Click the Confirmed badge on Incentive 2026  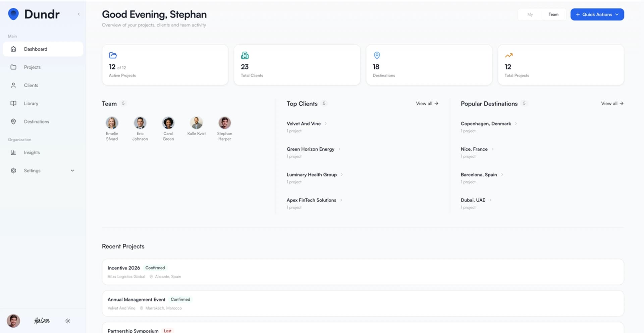(155, 268)
